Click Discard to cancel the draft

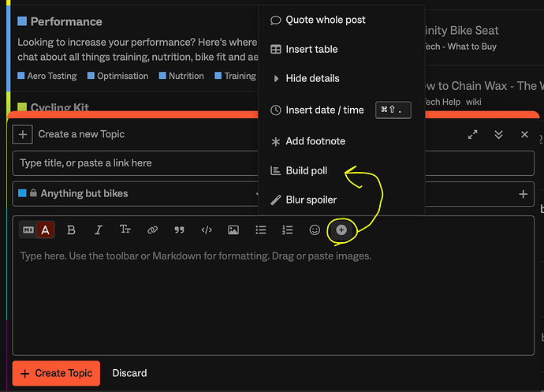pyautogui.click(x=129, y=372)
